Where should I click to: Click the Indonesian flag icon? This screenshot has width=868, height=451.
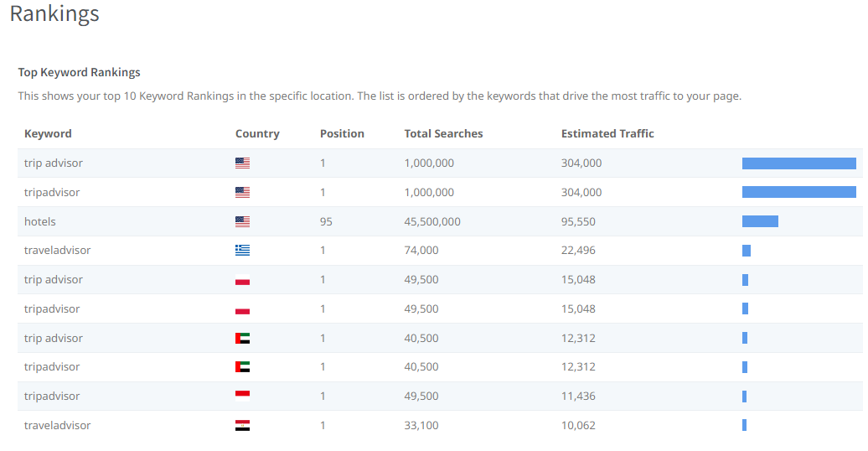(242, 397)
